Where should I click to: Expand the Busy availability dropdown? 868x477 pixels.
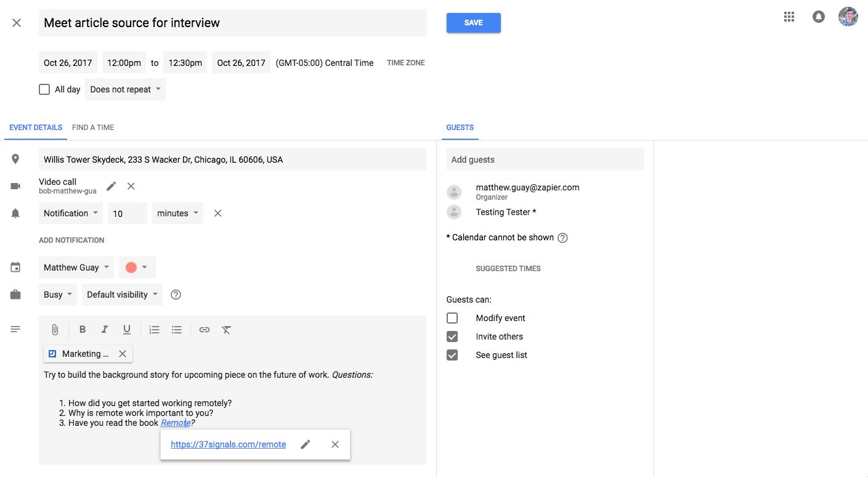(x=59, y=295)
